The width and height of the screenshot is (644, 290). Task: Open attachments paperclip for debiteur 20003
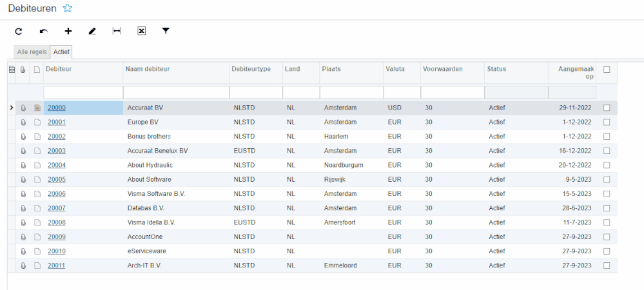[23, 151]
